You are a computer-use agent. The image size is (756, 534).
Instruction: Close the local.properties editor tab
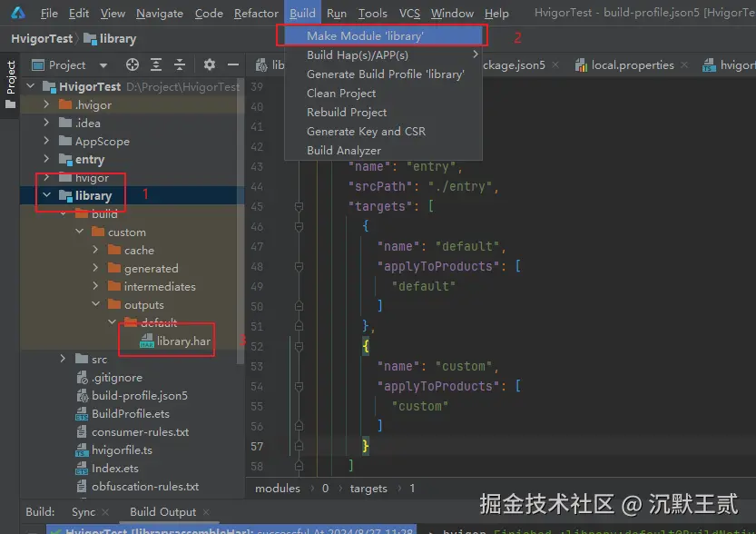coord(684,64)
